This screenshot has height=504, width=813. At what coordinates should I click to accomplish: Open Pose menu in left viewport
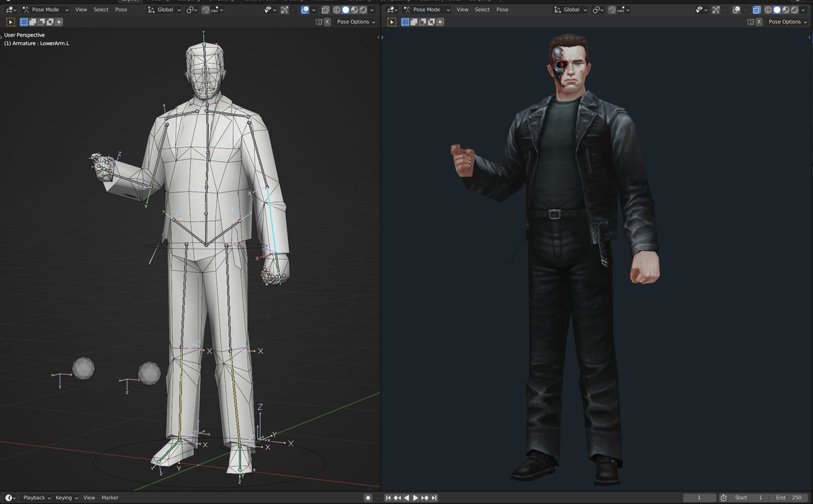click(x=121, y=9)
